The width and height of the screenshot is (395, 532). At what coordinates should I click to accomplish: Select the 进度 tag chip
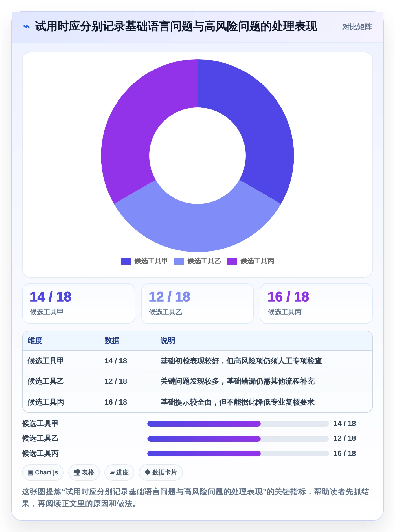[119, 472]
